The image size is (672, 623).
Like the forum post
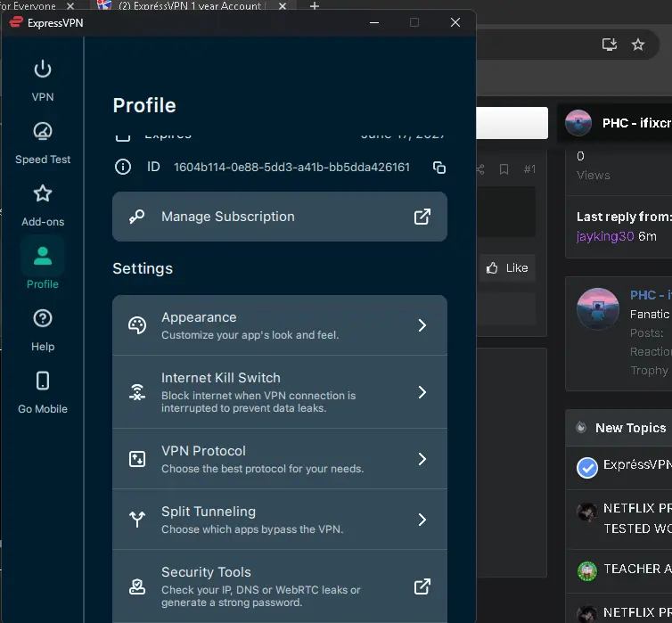click(x=507, y=268)
